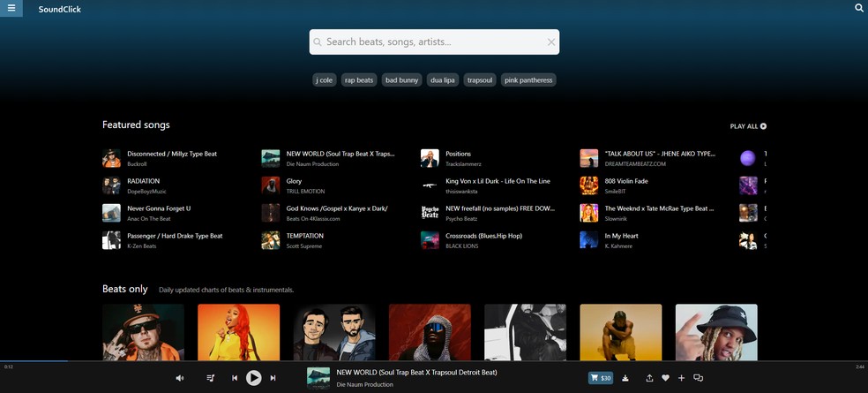Click the Glory song cover art

271,185
